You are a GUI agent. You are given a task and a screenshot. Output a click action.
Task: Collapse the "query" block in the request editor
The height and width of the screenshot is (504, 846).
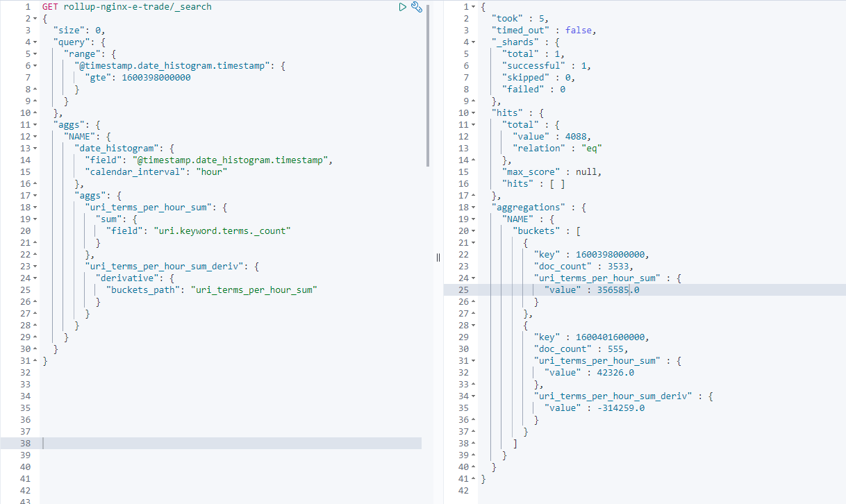coord(35,42)
